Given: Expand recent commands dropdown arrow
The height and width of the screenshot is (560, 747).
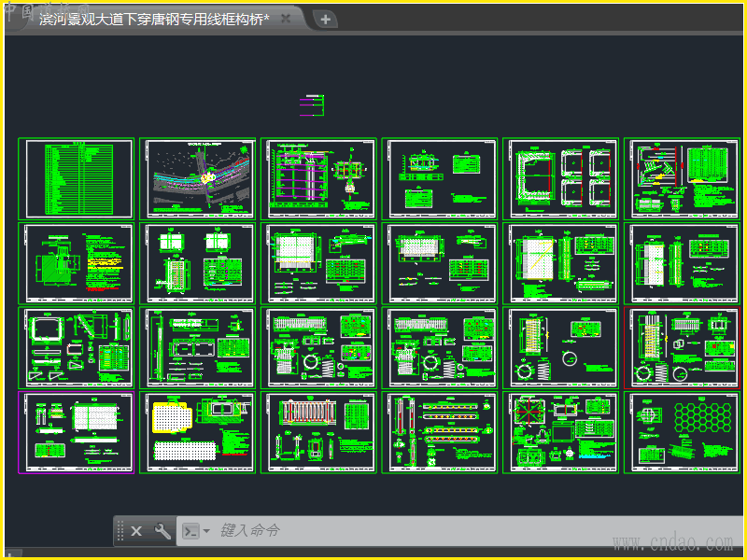Looking at the screenshot, I should coord(206,530).
